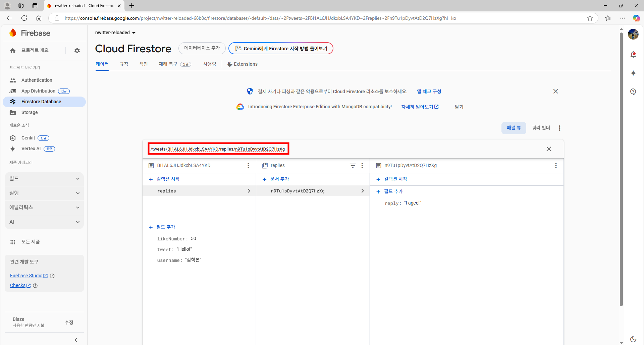Click likeNumber field value 50
Viewport: 644px width, 345px height.
(x=194, y=239)
